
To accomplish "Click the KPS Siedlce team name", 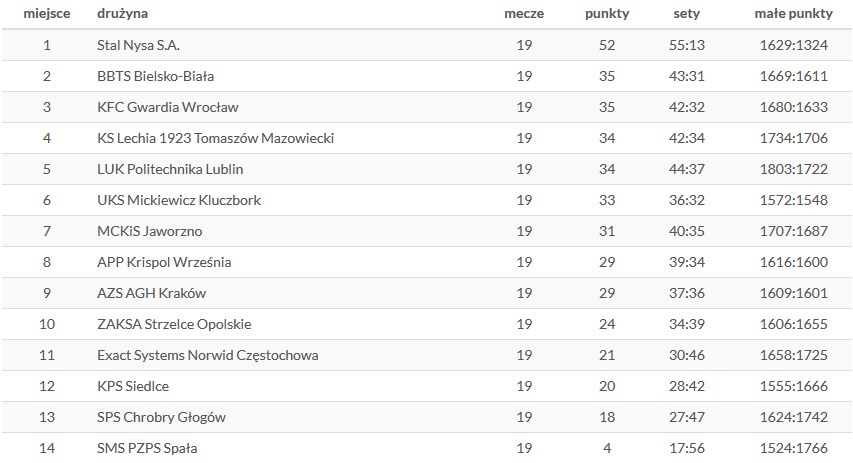I will click(133, 386).
